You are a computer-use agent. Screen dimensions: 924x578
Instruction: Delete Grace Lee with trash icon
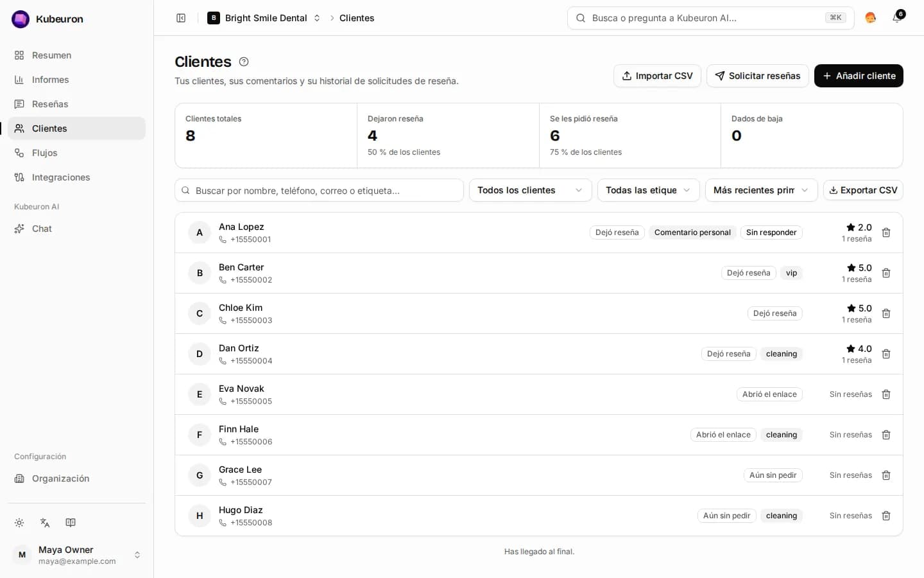pos(886,475)
